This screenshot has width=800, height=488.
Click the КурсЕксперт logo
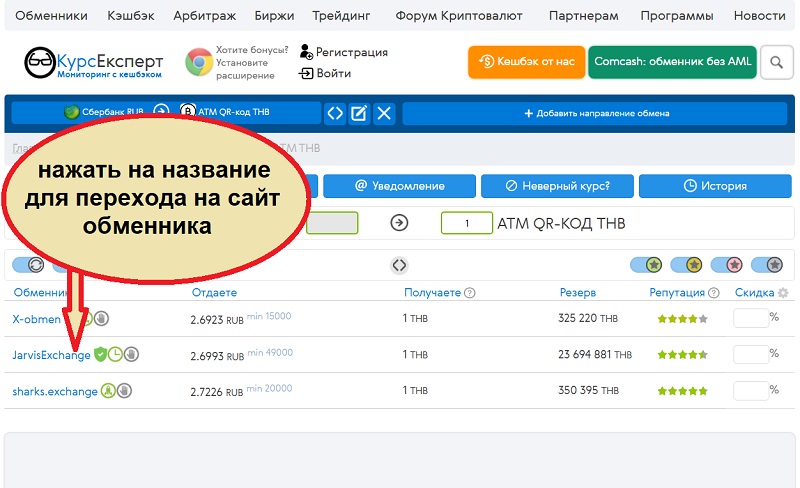point(94,63)
